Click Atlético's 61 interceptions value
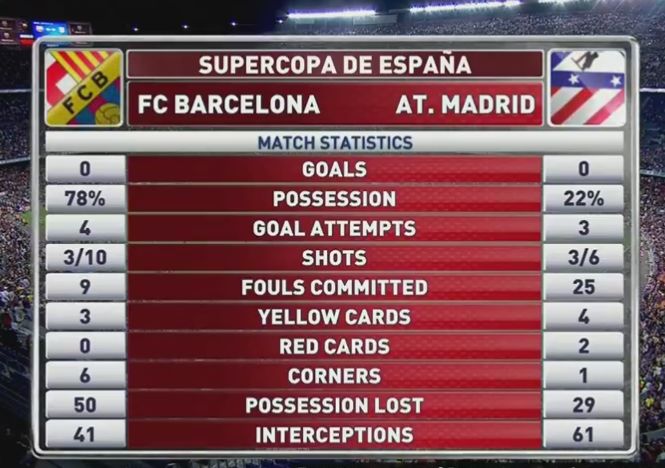Image resolution: width=665 pixels, height=468 pixels. 583,435
